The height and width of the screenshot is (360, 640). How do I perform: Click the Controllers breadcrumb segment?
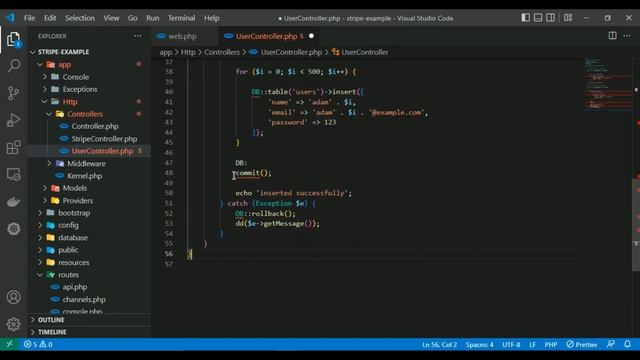click(x=222, y=52)
